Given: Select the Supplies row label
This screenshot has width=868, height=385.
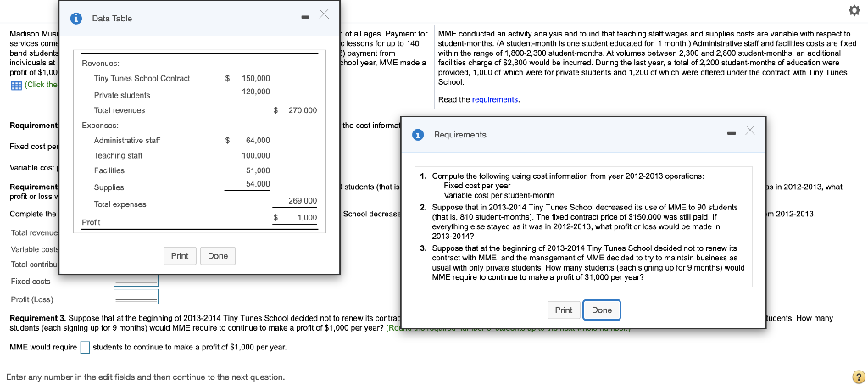Looking at the screenshot, I should (108, 187).
